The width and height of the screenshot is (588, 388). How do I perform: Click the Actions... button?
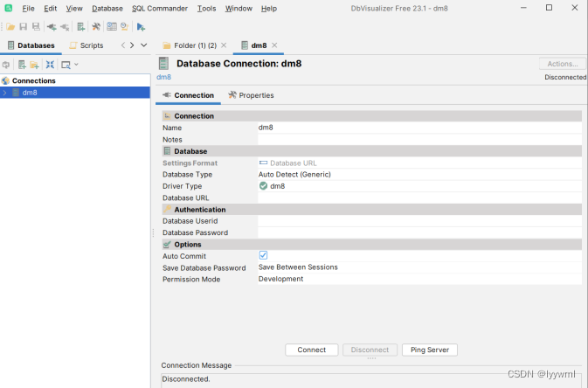point(563,64)
